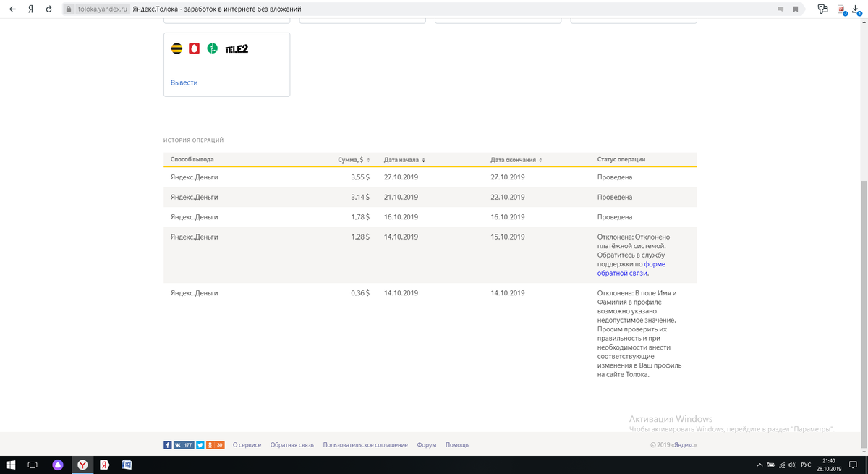Open the volume control in system tray

pos(792,465)
